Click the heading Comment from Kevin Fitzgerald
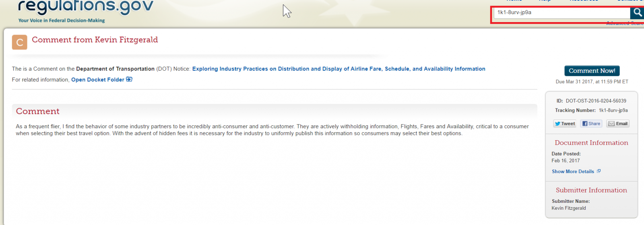 [x=95, y=40]
